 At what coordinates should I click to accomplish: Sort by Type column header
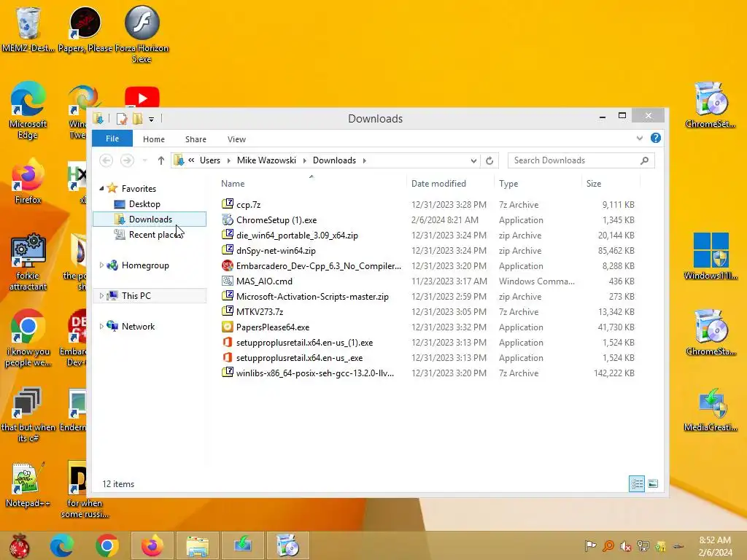(x=538, y=183)
